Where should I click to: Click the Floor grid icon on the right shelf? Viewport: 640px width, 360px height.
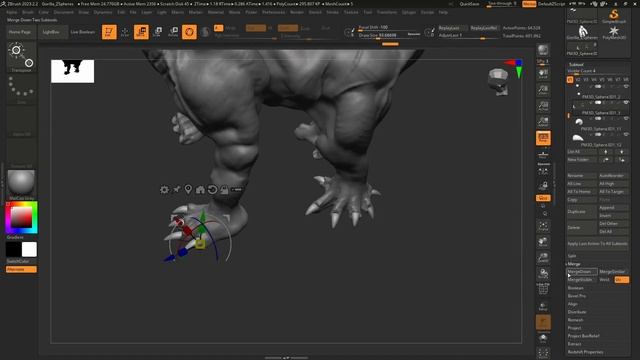click(543, 154)
